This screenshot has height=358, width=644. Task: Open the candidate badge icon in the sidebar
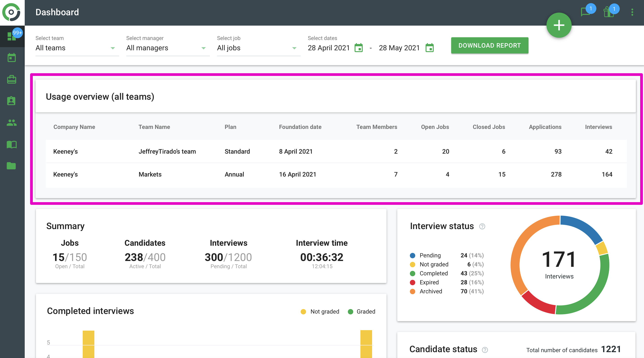tap(11, 101)
